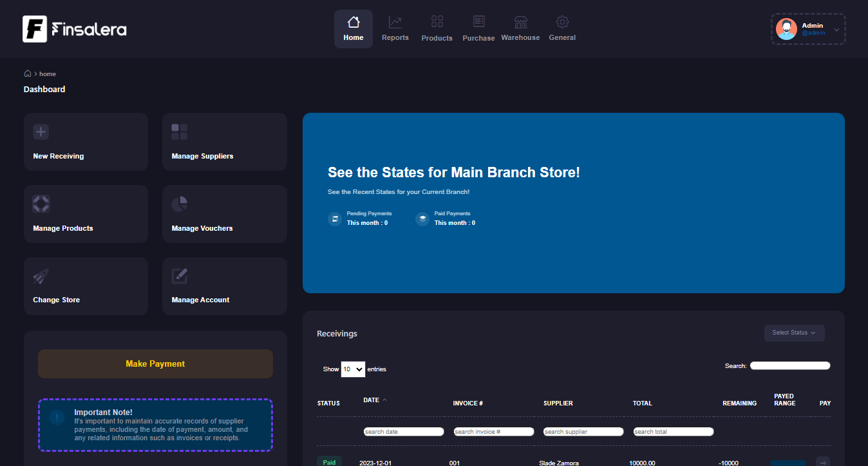The height and width of the screenshot is (466, 868).
Task: Click the Paid Payments icon
Action: [422, 218]
